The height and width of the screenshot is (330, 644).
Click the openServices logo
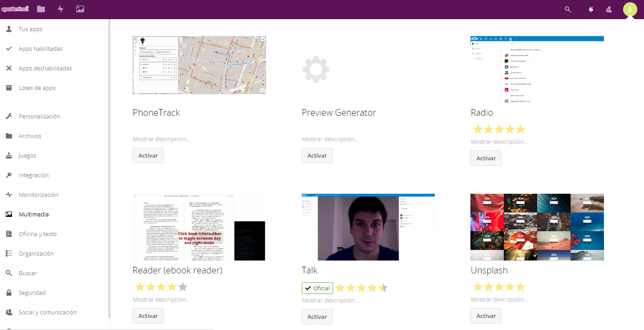(x=15, y=9)
